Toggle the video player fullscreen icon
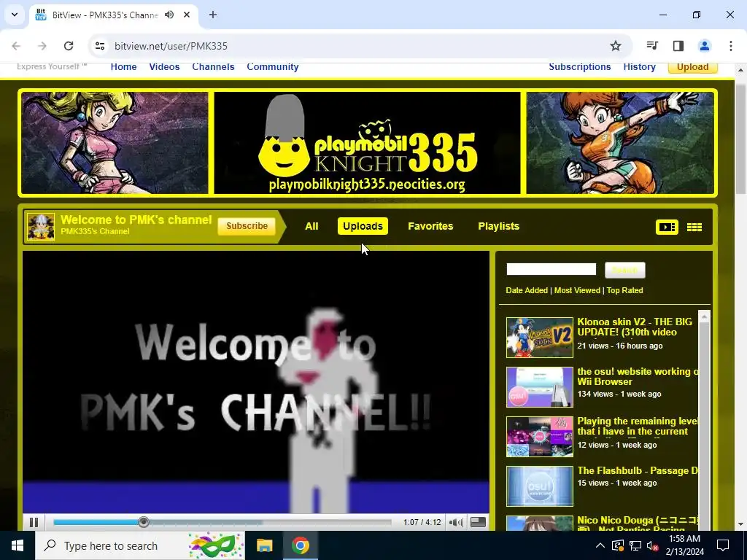 [478, 522]
